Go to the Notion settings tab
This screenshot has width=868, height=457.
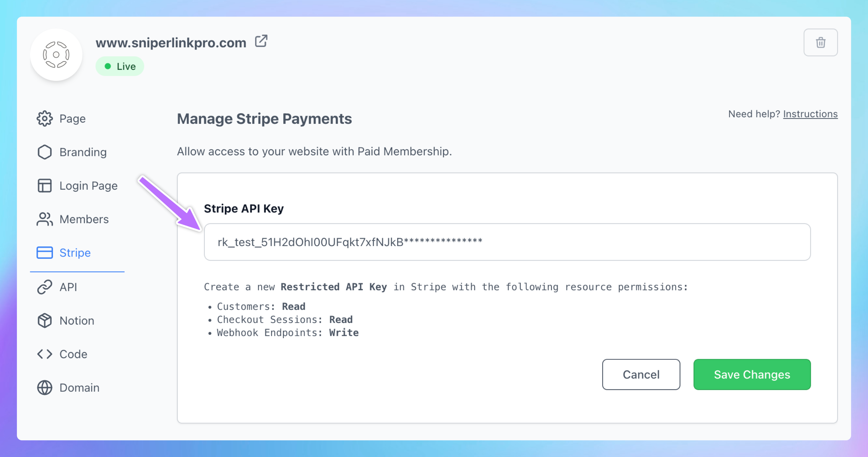tap(77, 321)
